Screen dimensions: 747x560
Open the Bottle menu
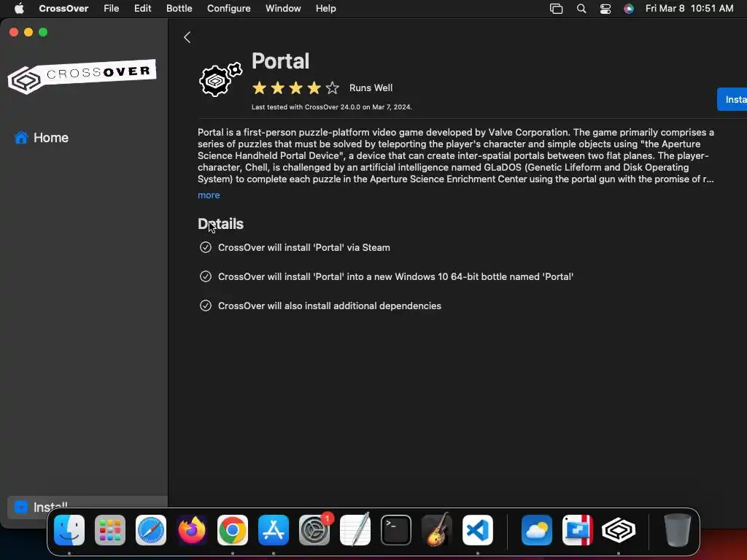(x=179, y=9)
